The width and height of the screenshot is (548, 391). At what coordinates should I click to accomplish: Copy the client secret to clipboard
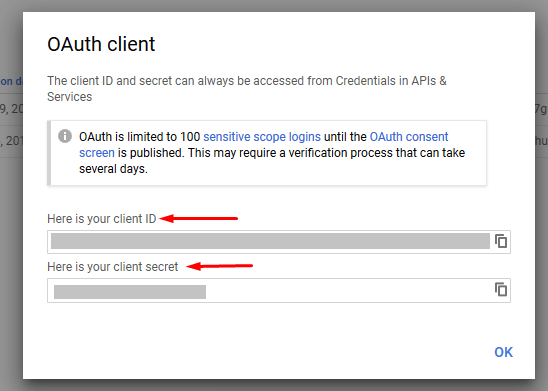501,289
